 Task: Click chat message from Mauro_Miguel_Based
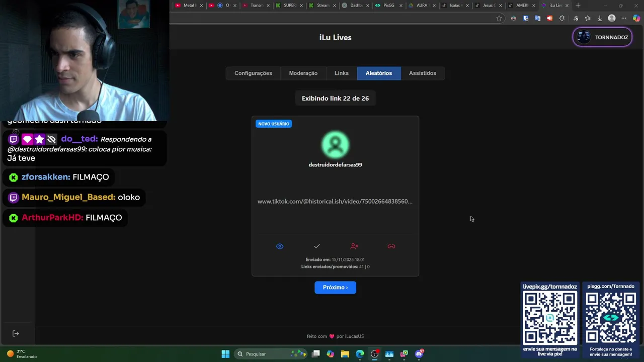click(74, 198)
